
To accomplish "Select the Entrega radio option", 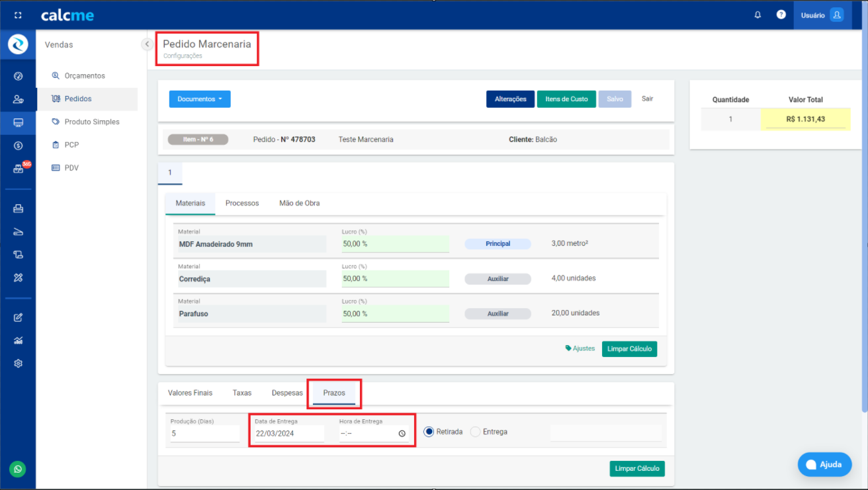I will click(476, 432).
